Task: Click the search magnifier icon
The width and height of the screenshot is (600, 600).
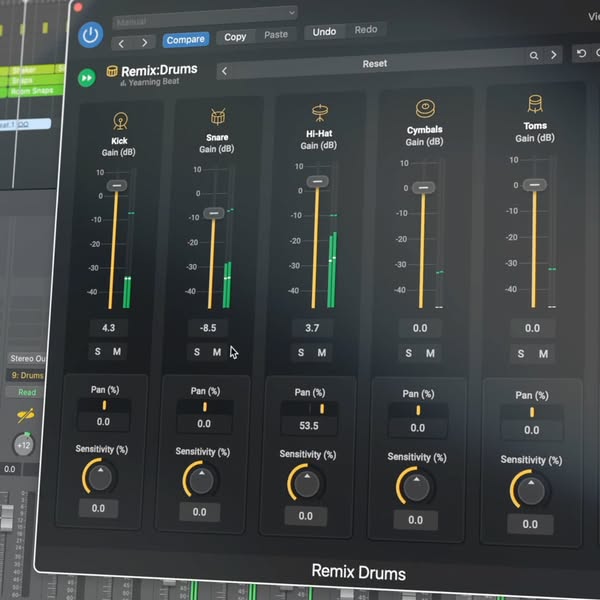Action: coord(534,55)
